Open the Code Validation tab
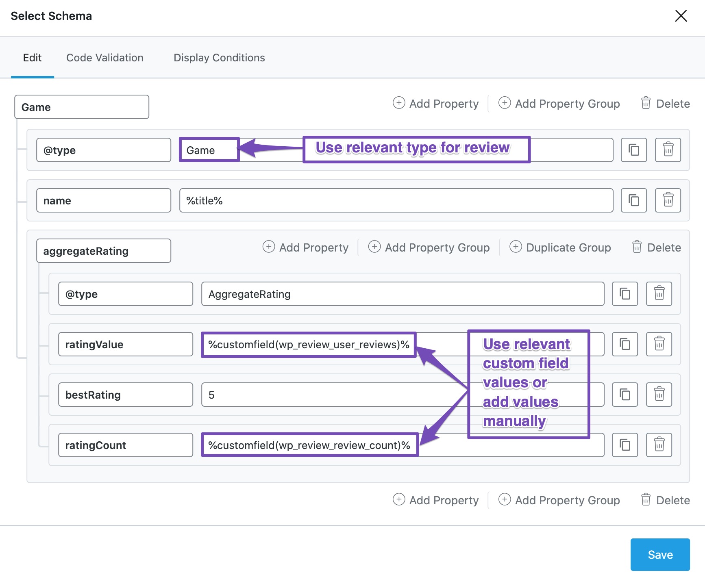705x588 pixels. 105,58
